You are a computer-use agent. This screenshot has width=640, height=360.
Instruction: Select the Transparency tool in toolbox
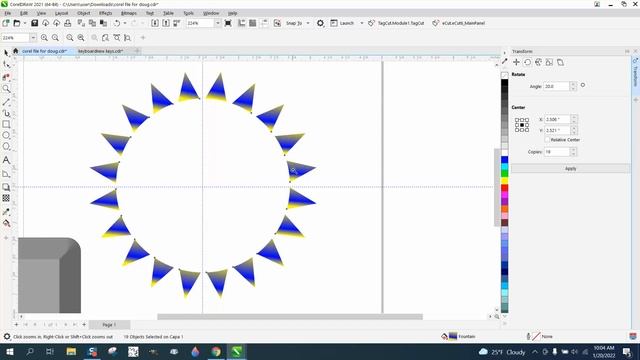click(6, 198)
